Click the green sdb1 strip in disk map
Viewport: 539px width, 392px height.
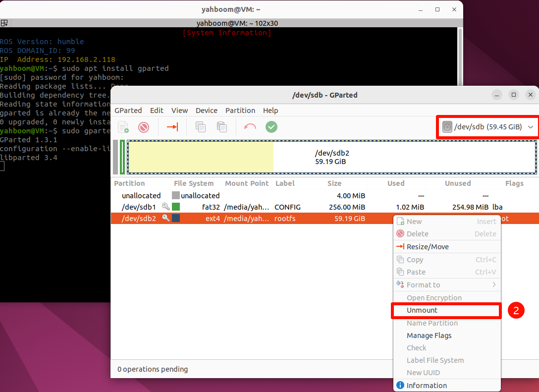click(122, 157)
